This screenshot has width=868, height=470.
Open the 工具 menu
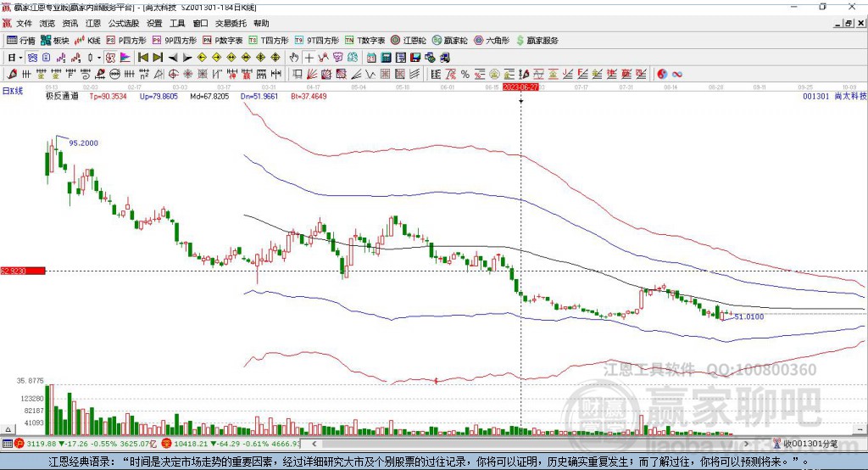tap(177, 23)
